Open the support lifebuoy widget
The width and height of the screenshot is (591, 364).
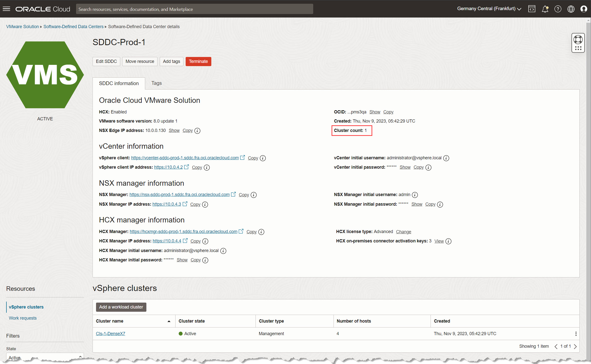(x=578, y=40)
